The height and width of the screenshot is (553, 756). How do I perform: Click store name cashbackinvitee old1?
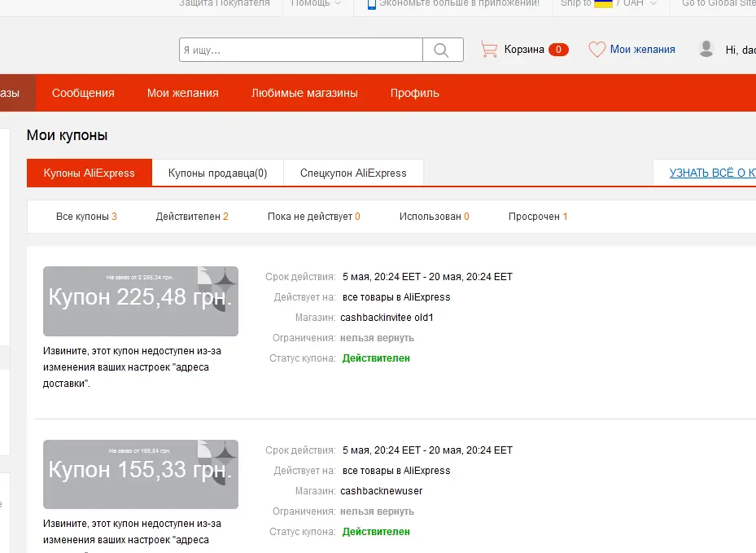coord(387,318)
